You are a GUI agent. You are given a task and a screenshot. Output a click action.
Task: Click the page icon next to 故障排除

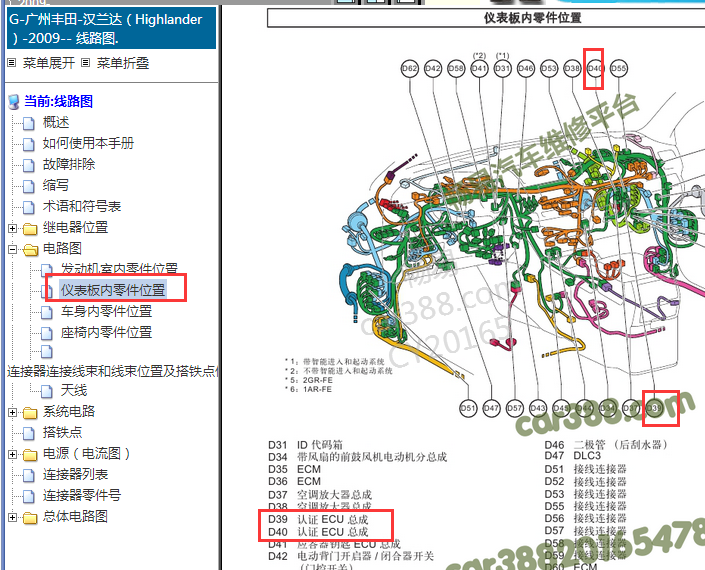(29, 165)
